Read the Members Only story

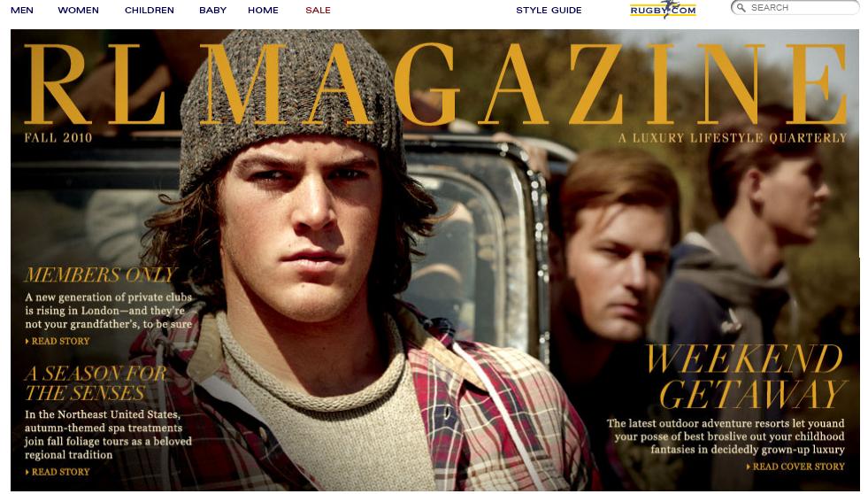60,341
